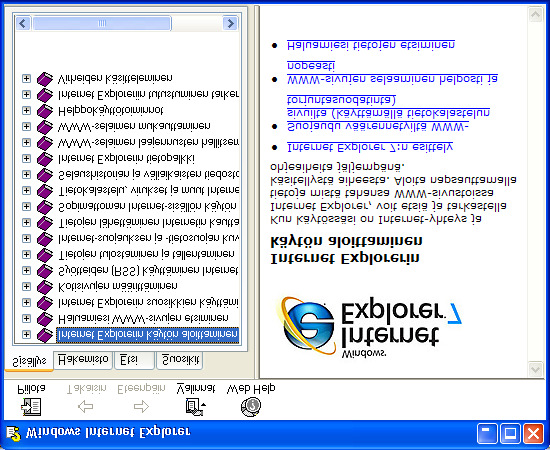550x450 pixels.
Task: Select the book icon for WWW-selaimen mukauttaminen
Action: click(45, 126)
